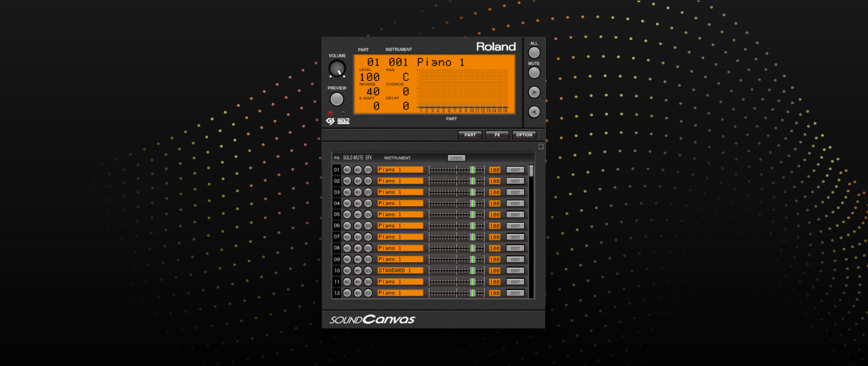This screenshot has height=366, width=868.
Task: Enable EFX on part 07
Action: tap(368, 237)
